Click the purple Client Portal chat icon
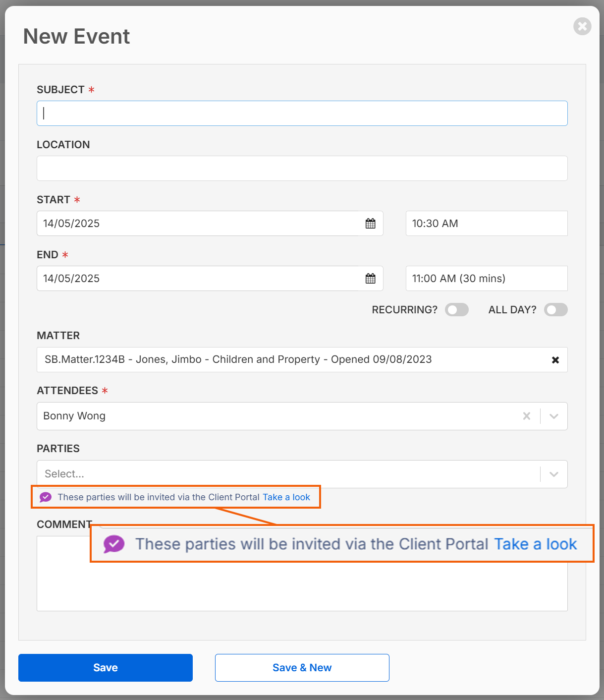The height and width of the screenshot is (700, 604). point(46,497)
